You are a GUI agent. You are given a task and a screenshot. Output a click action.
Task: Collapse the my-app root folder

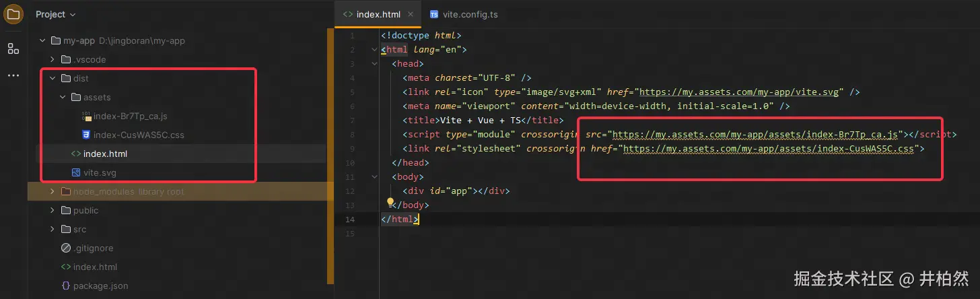tap(42, 40)
